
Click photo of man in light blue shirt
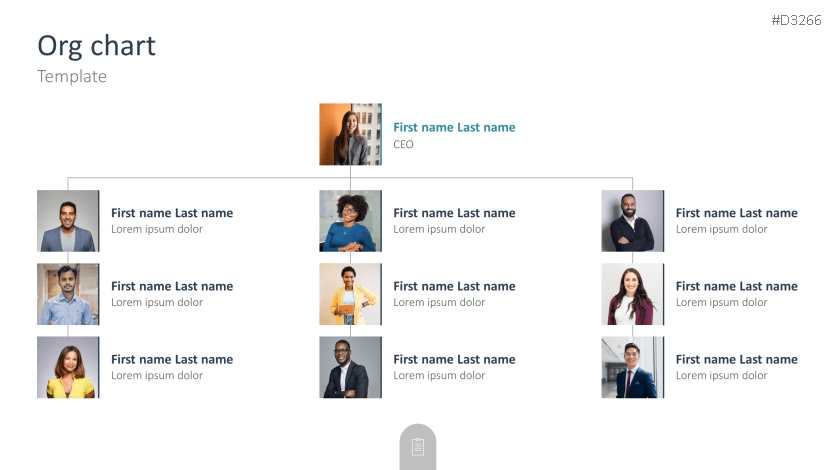pyautogui.click(x=68, y=294)
